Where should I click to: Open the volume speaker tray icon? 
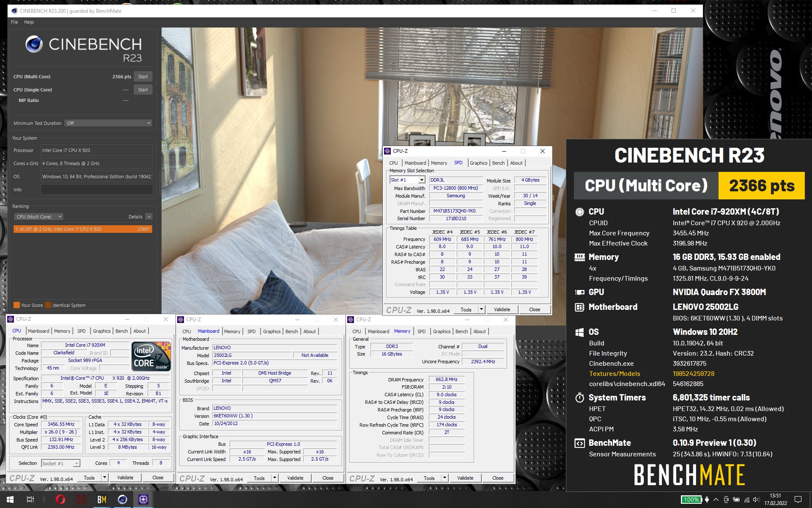point(757,500)
